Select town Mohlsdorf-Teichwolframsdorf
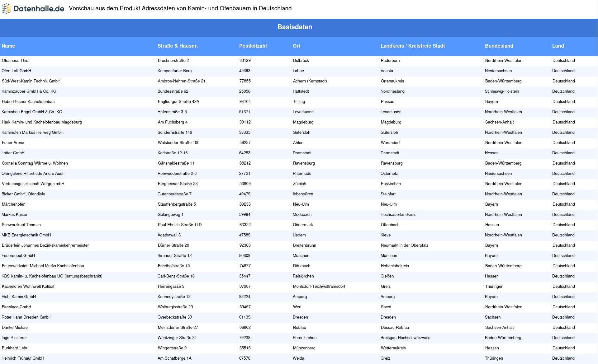This screenshot has height=364, width=598. [319, 287]
